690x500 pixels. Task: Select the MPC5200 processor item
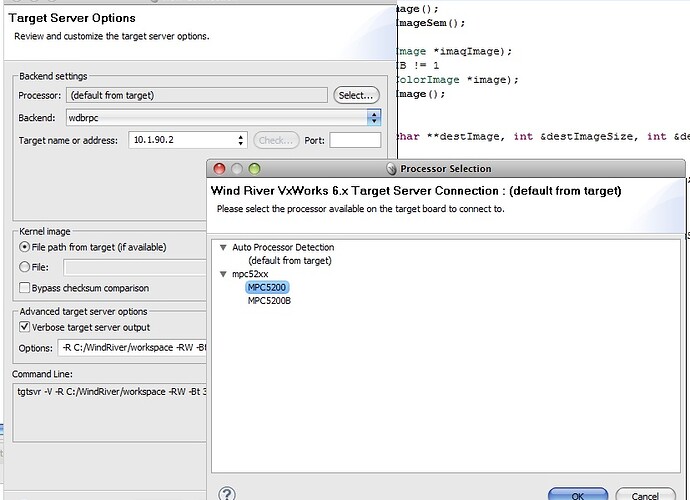pyautogui.click(x=267, y=287)
